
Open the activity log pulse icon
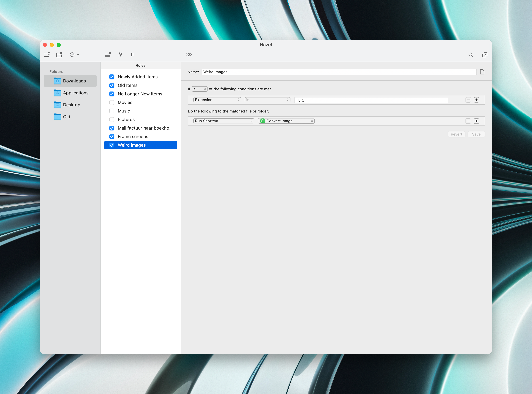click(121, 55)
